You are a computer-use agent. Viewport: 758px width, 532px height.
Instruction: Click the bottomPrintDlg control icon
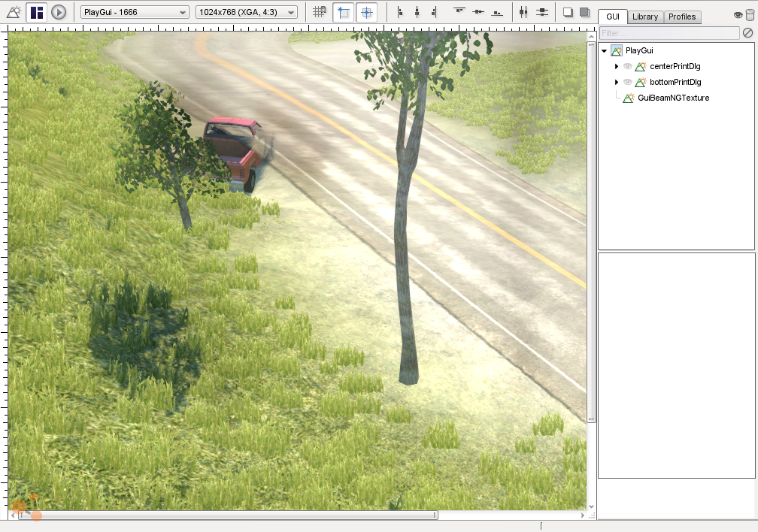(641, 82)
